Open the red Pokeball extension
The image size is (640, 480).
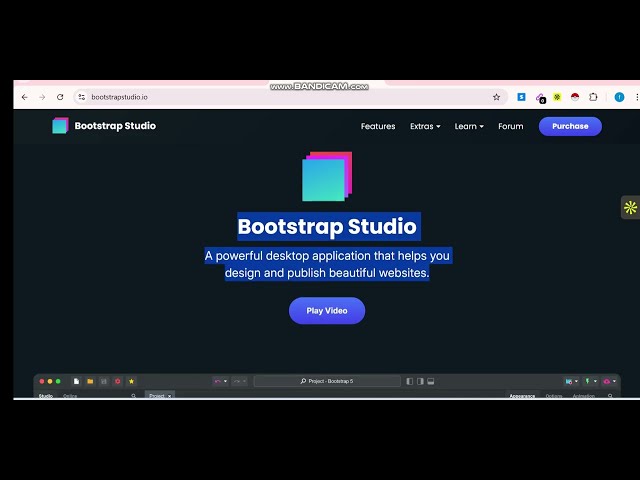[x=575, y=97]
